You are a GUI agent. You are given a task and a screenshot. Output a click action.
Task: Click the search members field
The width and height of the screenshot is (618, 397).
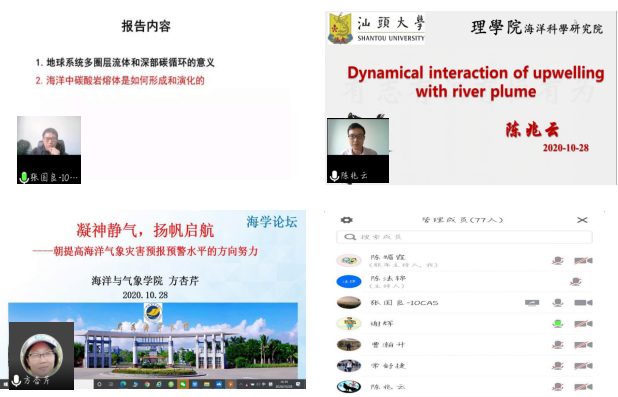pyautogui.click(x=464, y=237)
